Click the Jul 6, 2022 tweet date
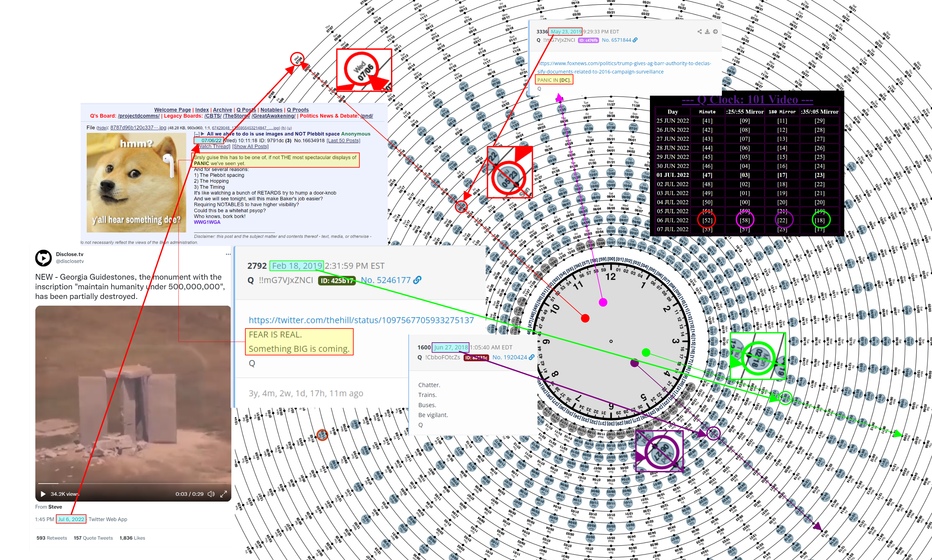932x560 pixels. pos(71,519)
